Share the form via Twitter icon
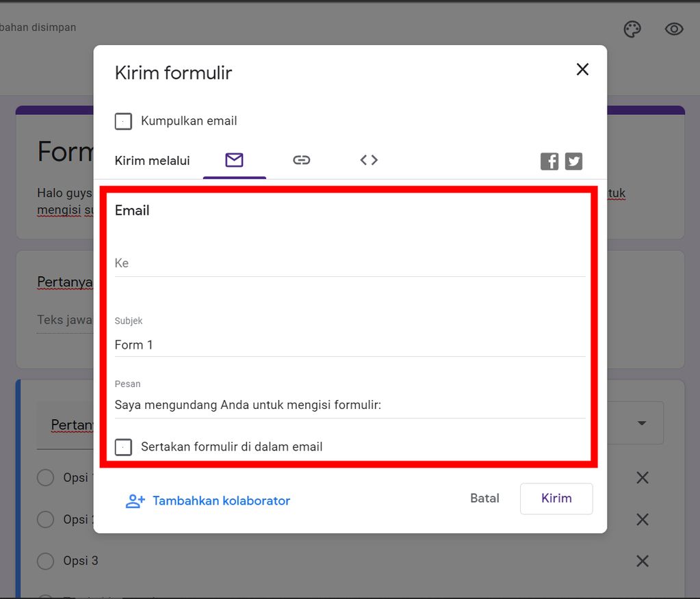 coord(573,161)
